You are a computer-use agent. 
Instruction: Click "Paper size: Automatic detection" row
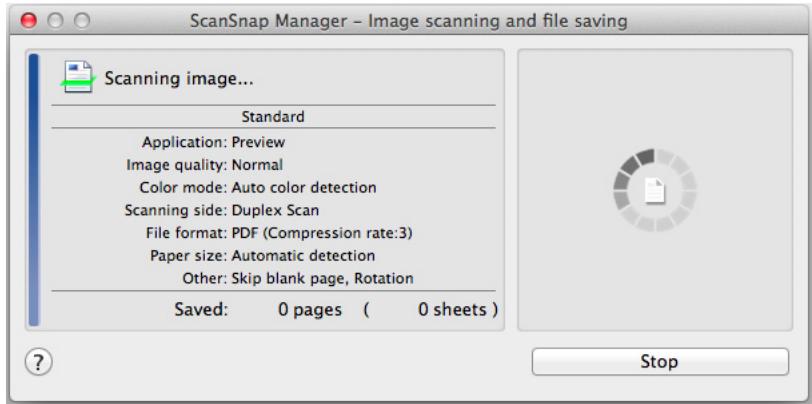click(263, 256)
